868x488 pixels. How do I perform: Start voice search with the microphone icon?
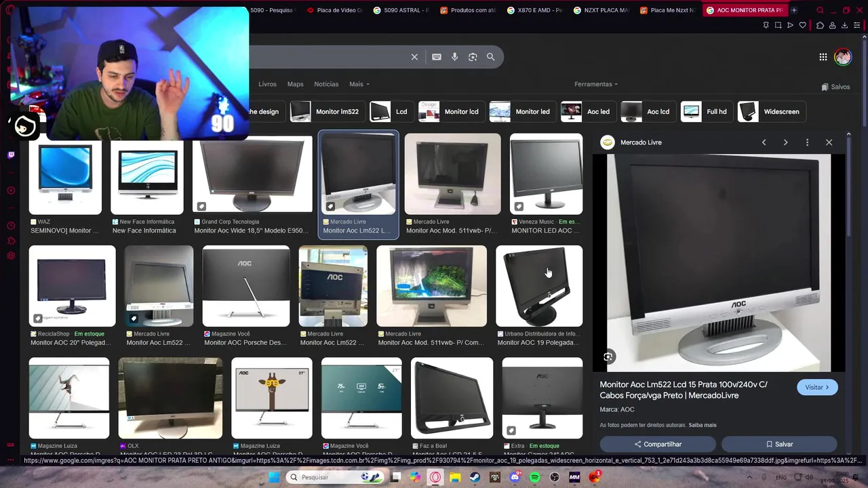click(x=455, y=57)
